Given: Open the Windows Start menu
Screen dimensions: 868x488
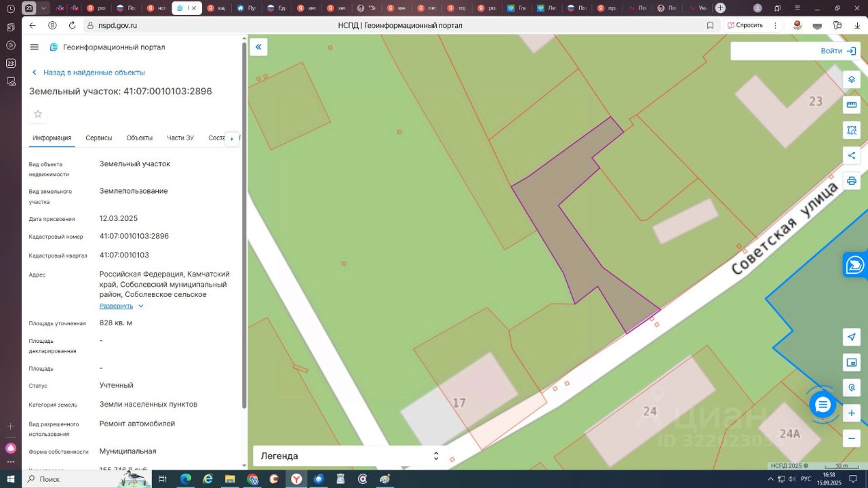Looking at the screenshot, I should [x=10, y=479].
